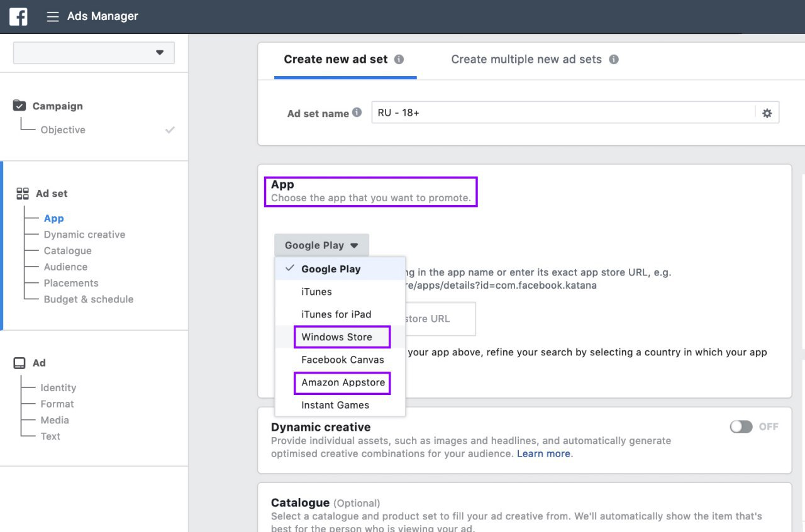This screenshot has width=805, height=532.
Task: Click the Ad set name input field
Action: point(563,113)
